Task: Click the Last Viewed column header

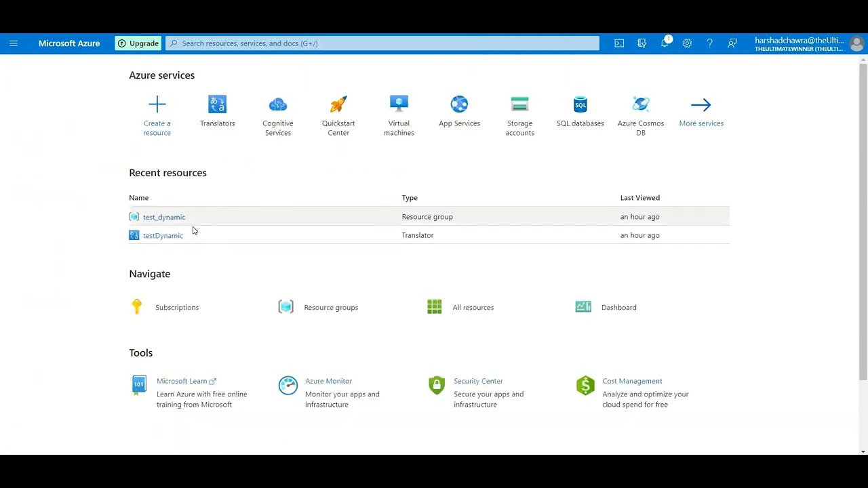Action: click(x=640, y=198)
